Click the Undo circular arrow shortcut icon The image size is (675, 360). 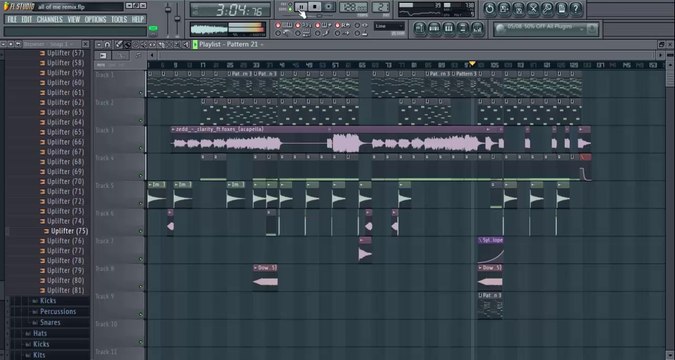489,9
